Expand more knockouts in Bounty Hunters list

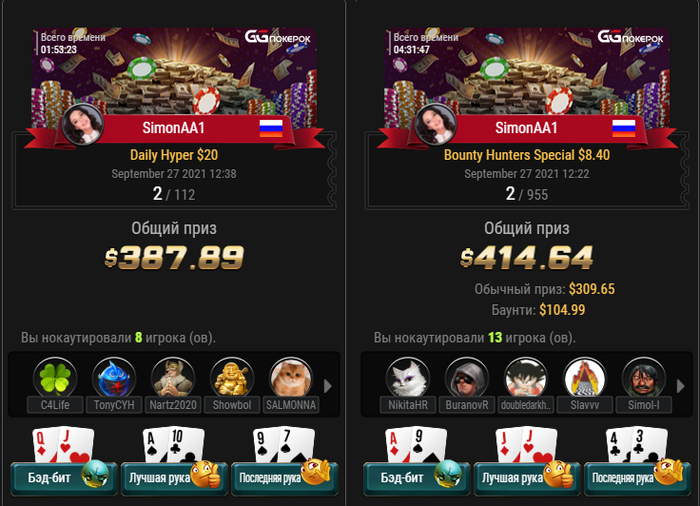680,386
